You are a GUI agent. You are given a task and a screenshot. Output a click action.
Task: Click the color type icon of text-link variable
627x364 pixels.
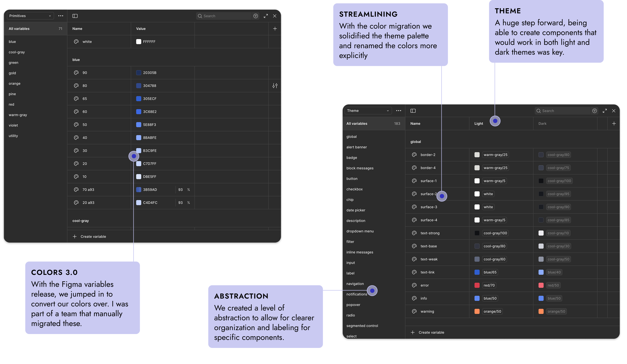click(x=414, y=272)
